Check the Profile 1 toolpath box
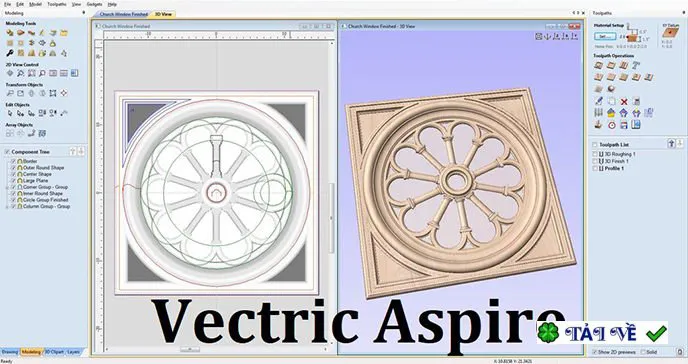This screenshot has width=688, height=364. click(x=595, y=168)
